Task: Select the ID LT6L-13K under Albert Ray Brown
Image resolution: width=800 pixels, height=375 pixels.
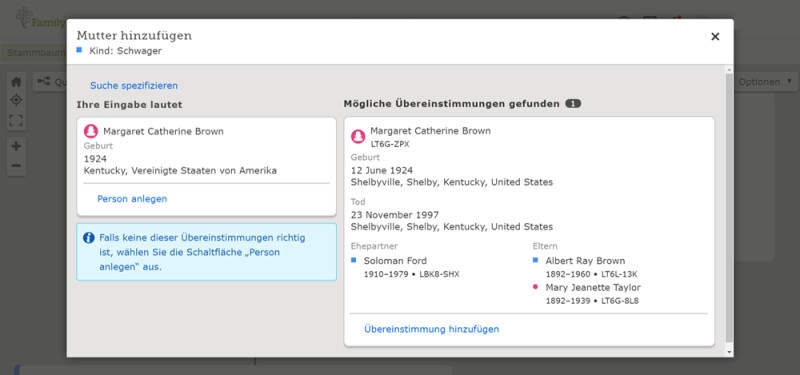Action: pos(619,274)
